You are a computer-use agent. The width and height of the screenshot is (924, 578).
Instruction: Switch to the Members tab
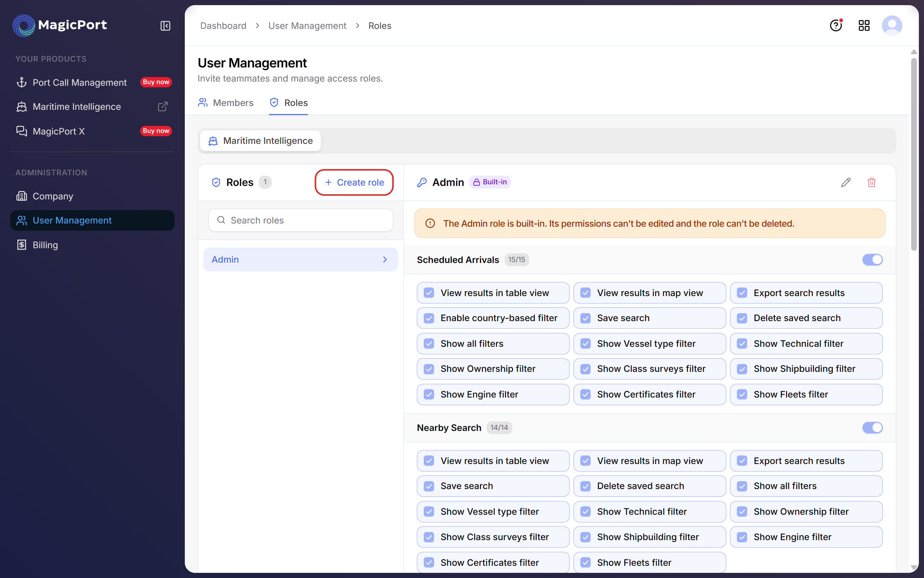[226, 103]
